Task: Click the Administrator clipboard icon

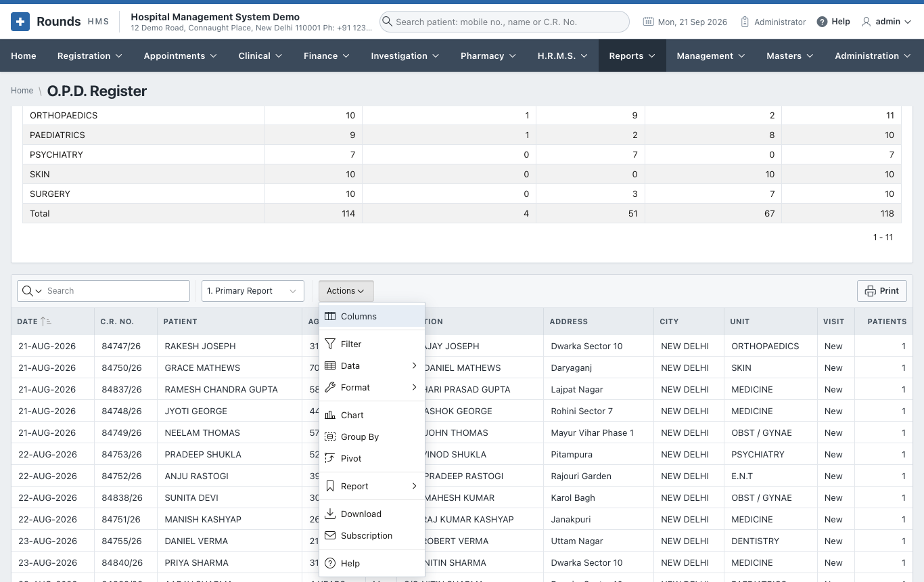Action: [x=745, y=22]
